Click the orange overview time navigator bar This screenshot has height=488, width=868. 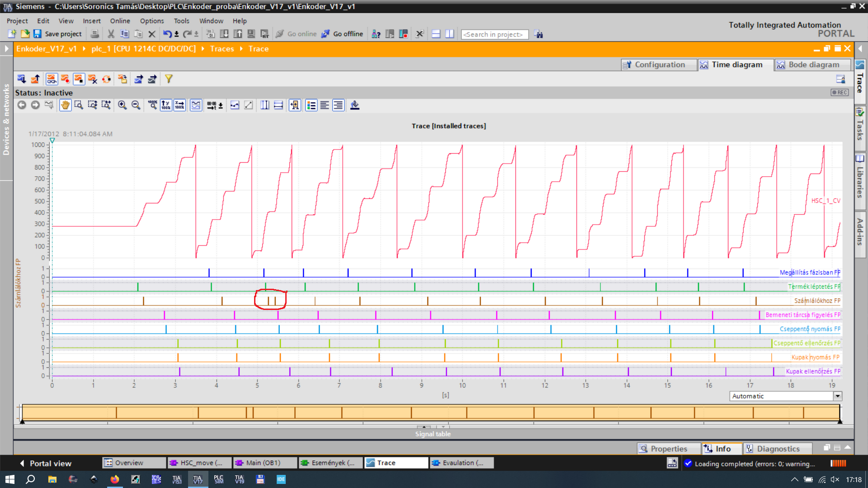coord(429,412)
